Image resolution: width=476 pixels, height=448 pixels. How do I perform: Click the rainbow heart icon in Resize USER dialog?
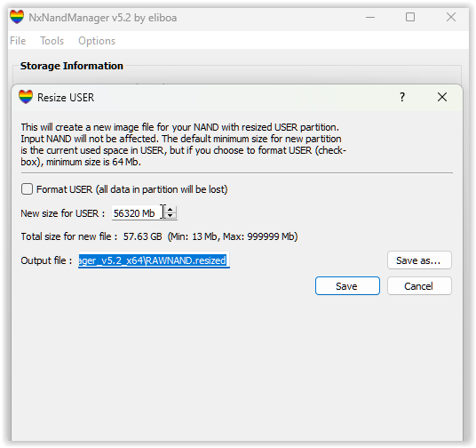26,97
